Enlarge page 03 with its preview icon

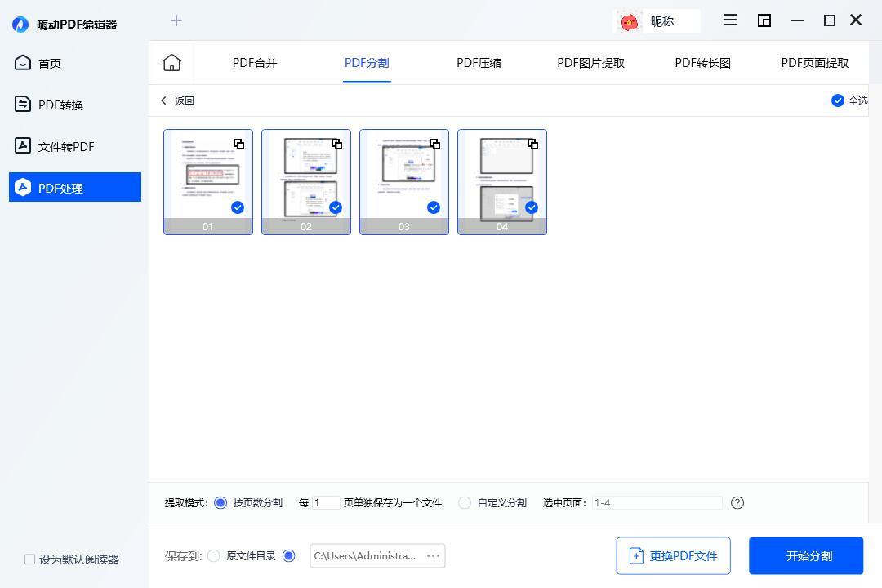[434, 144]
